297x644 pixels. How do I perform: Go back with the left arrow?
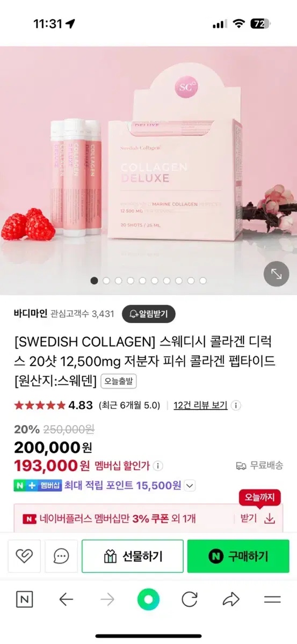[66, 599]
